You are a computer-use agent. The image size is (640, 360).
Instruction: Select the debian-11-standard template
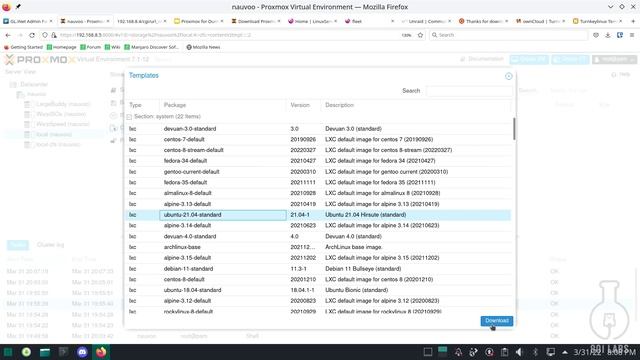[x=318, y=269]
